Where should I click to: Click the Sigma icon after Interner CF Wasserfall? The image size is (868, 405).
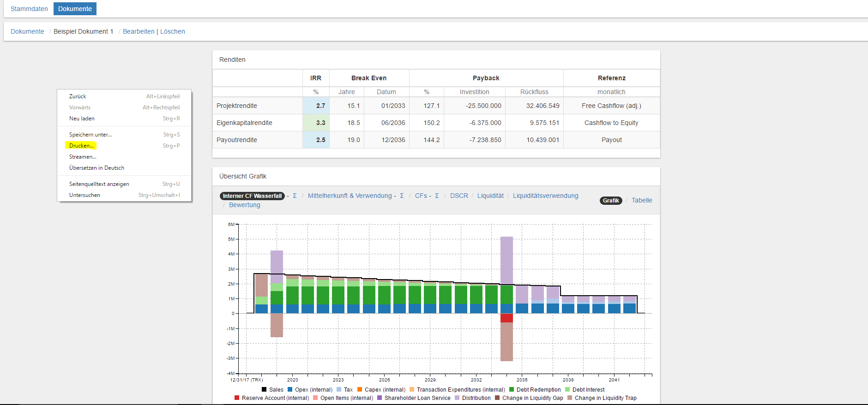[x=295, y=196]
